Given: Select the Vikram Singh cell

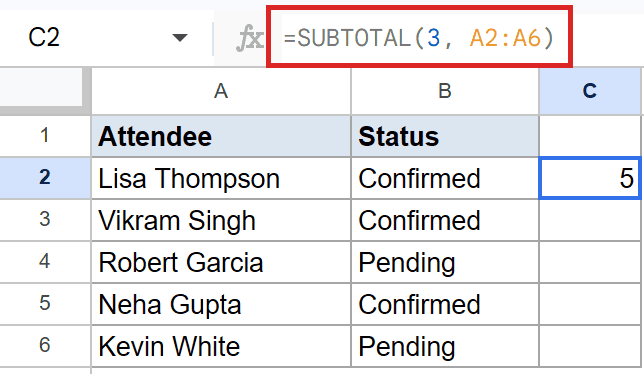Looking at the screenshot, I should pyautogui.click(x=221, y=220).
